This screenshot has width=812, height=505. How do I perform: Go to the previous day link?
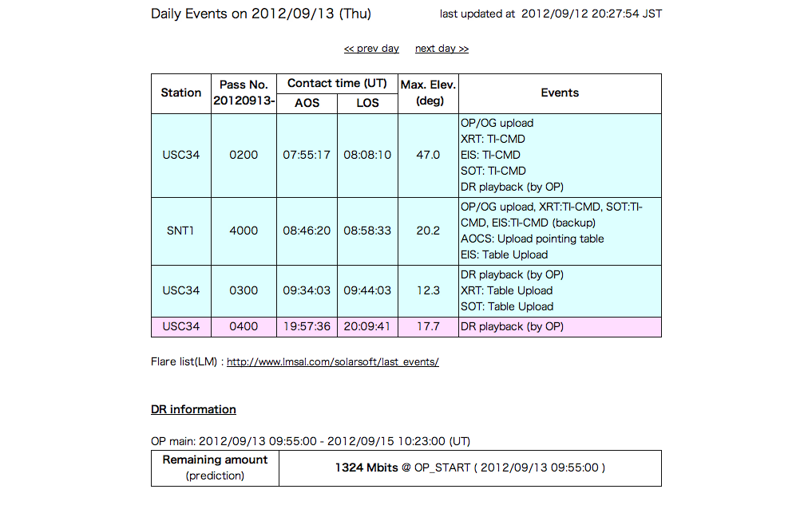371,49
